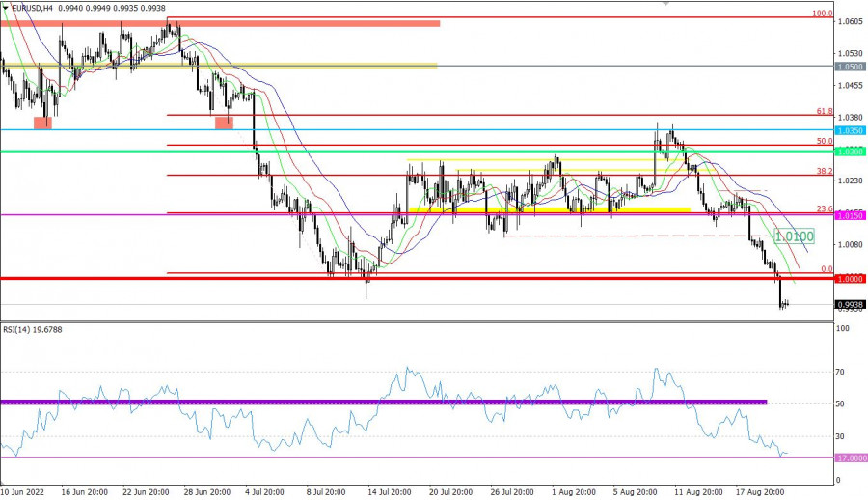
Task: Click the 10 Jun 2022 date label
Action: [23, 491]
